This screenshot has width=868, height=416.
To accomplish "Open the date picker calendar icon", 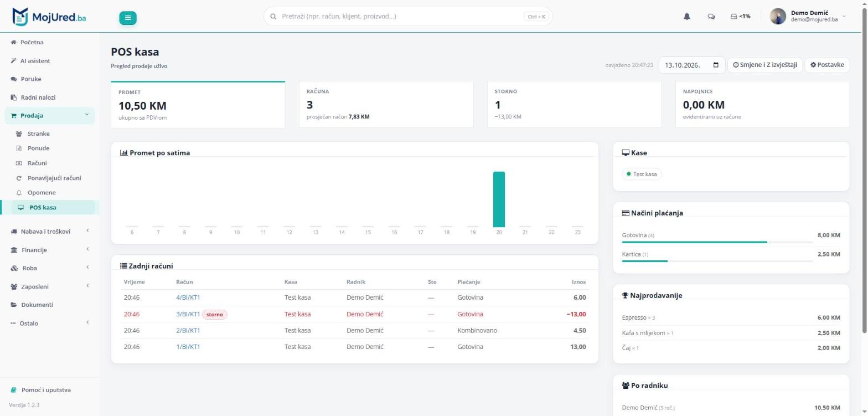I will click(x=716, y=65).
